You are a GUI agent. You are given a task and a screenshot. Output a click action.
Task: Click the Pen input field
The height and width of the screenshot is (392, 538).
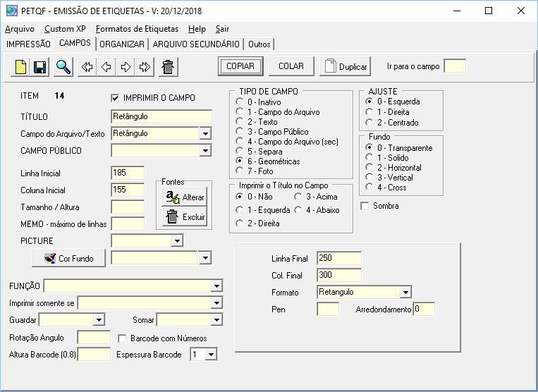[x=328, y=309]
